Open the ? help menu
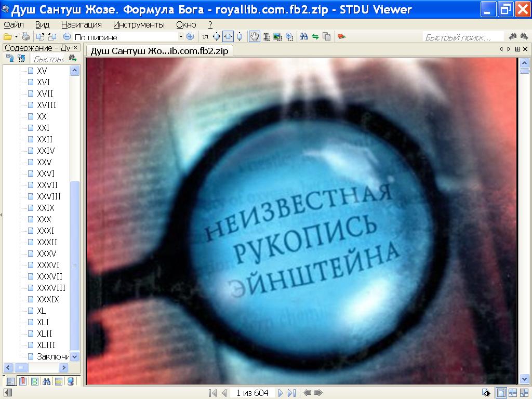Viewport: 532px width, 399px height. [x=210, y=25]
